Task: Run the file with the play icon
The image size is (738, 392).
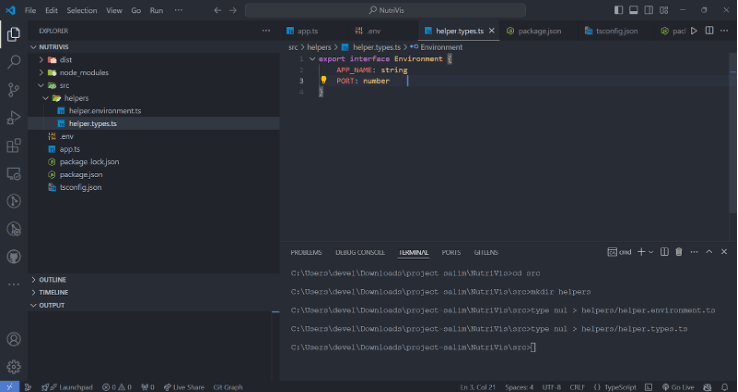Action: (694, 31)
